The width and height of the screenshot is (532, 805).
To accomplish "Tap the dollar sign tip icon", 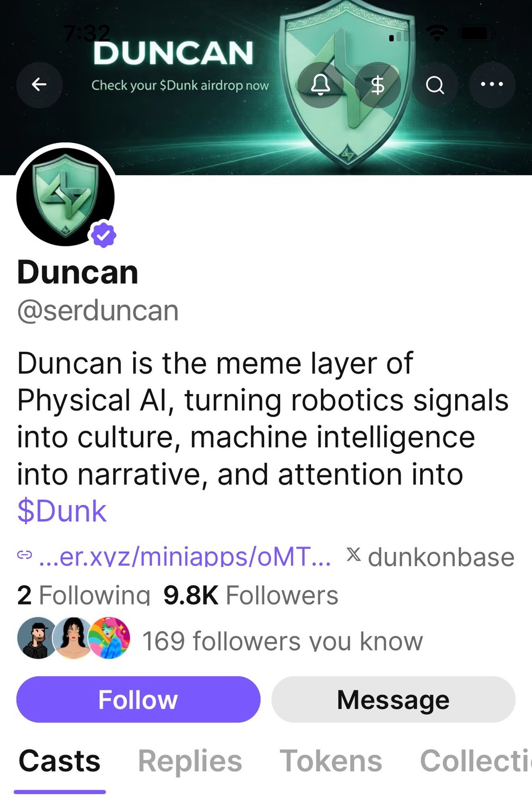I will [x=377, y=85].
